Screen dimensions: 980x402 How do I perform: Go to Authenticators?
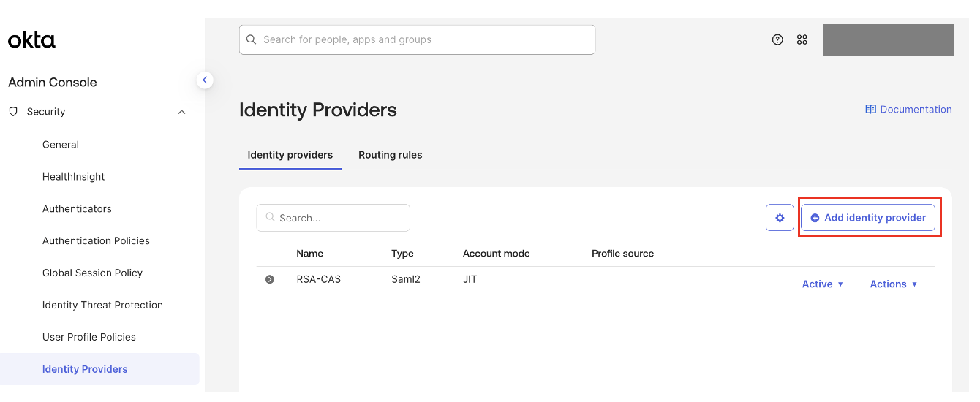(77, 209)
